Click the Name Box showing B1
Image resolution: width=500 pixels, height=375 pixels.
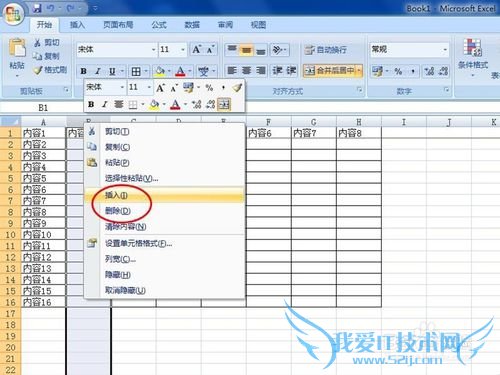[42, 107]
